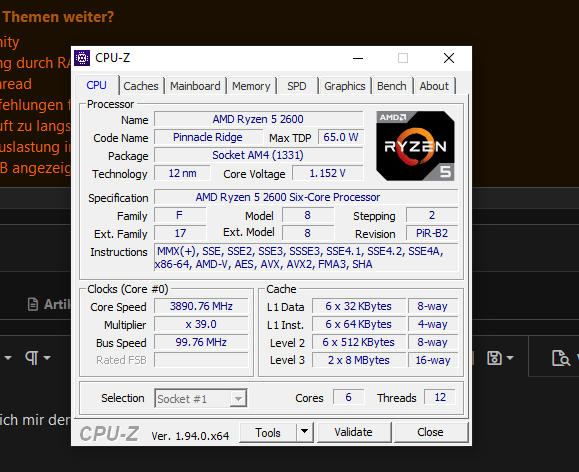
Task: Click the paragraph formatting icon in editor toolbar
Action: tap(31, 358)
